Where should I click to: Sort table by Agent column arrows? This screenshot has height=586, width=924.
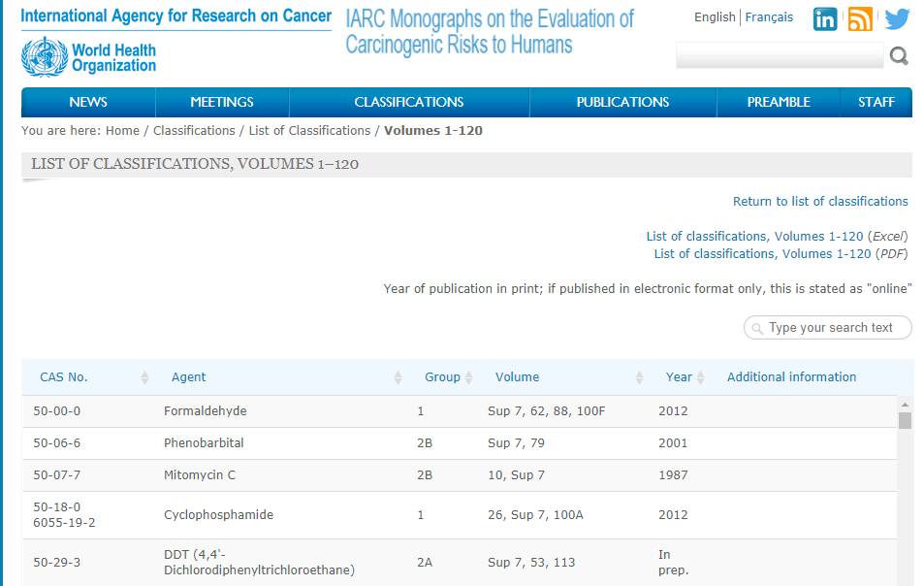398,377
